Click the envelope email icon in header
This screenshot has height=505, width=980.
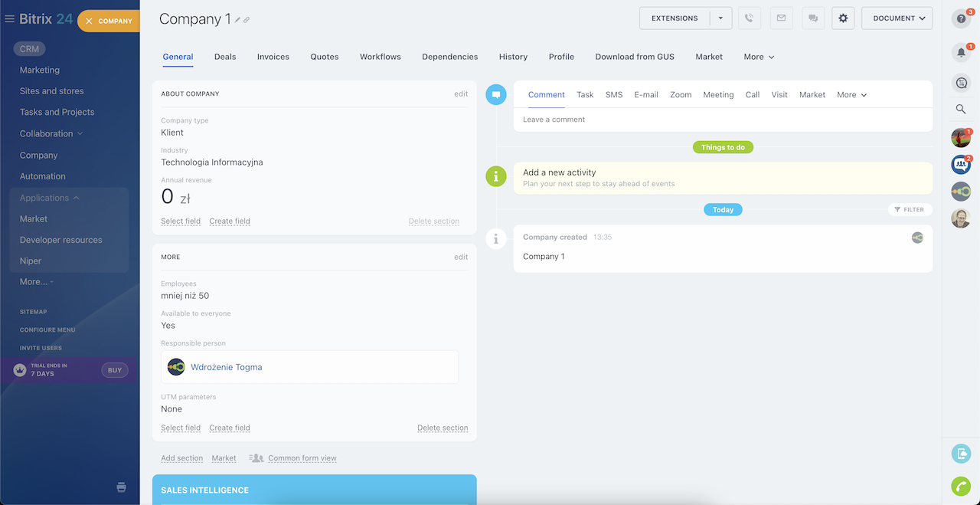tap(781, 18)
